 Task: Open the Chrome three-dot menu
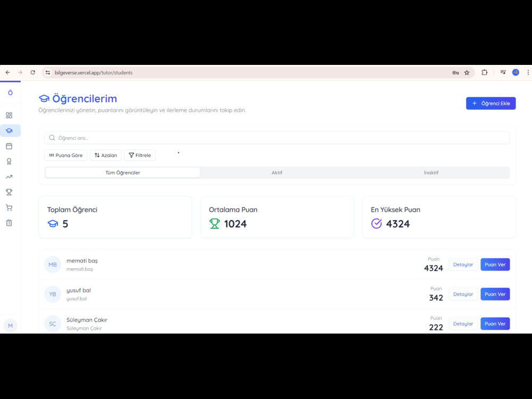pos(528,72)
